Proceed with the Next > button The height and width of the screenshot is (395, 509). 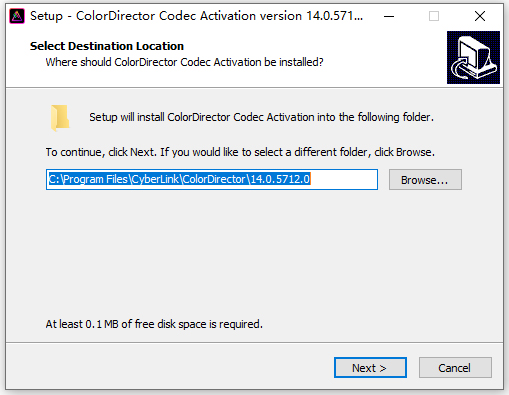pos(370,368)
